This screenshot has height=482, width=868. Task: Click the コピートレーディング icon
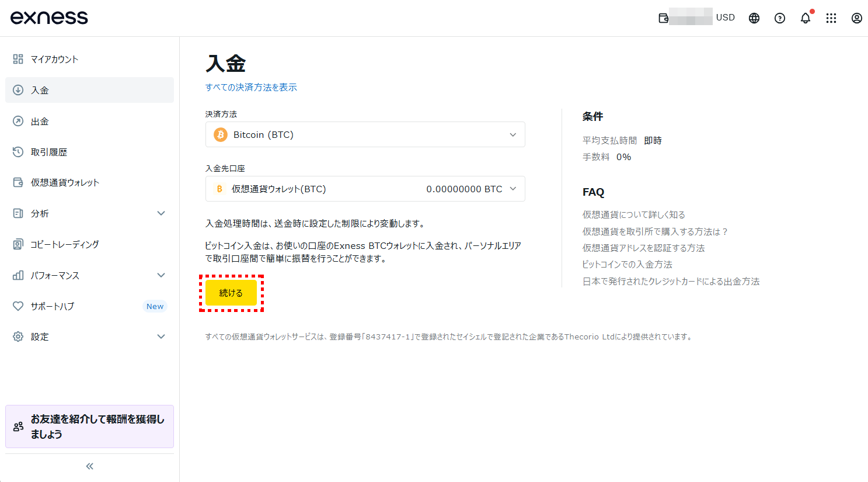[x=18, y=244]
